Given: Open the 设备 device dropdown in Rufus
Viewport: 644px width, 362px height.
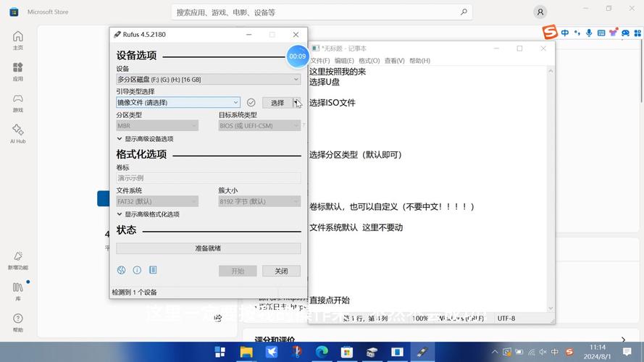Looking at the screenshot, I should (x=208, y=79).
